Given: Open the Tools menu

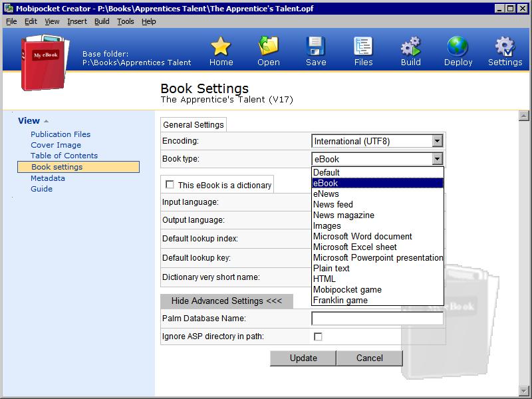Looking at the screenshot, I should pyautogui.click(x=126, y=21).
